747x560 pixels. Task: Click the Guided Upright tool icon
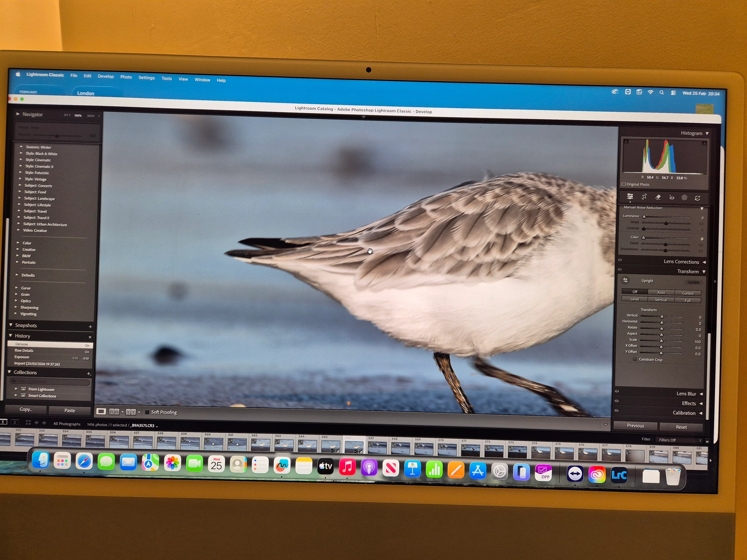point(625,280)
